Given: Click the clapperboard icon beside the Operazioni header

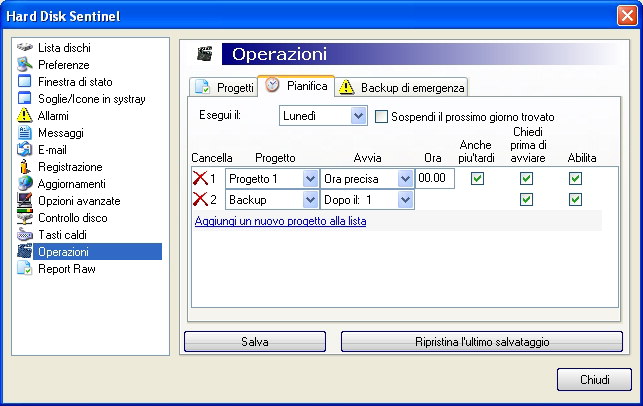Looking at the screenshot, I should (205, 54).
